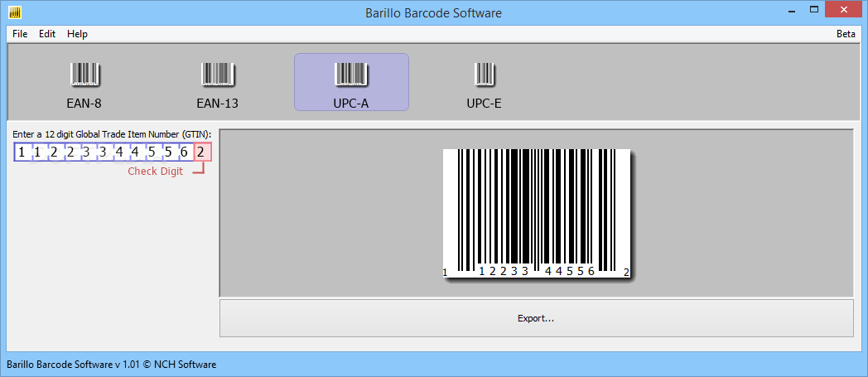Open the Edit menu
Viewport: 868px width, 377px height.
point(47,34)
